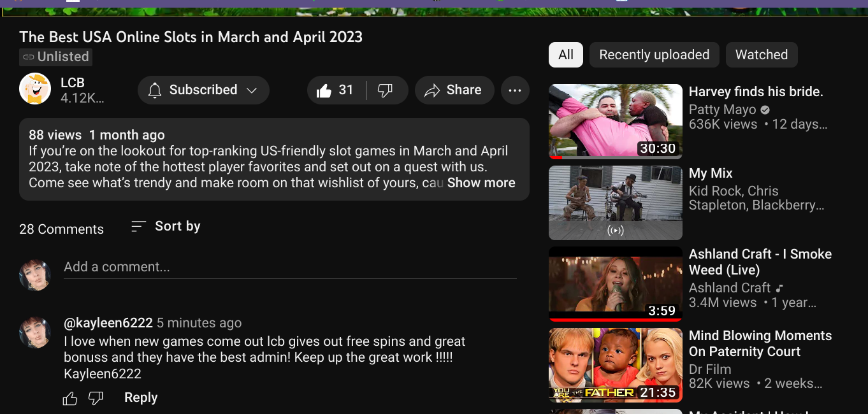Click your avatar beside the comment box
Viewport: 868px width, 414px height.
pos(35,275)
